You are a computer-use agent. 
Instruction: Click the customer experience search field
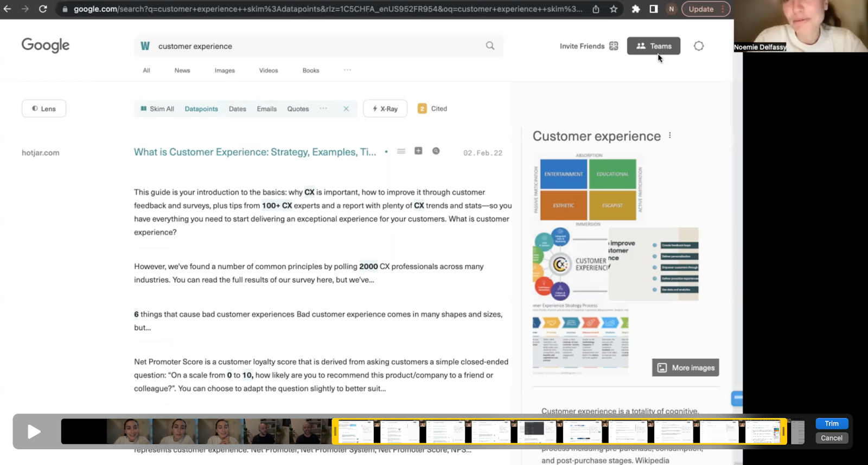[318, 46]
